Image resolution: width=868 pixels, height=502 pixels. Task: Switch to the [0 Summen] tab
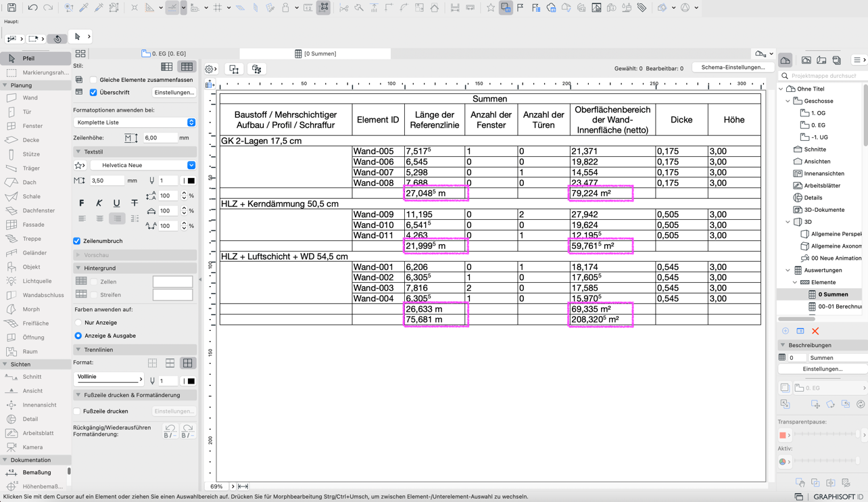(315, 53)
